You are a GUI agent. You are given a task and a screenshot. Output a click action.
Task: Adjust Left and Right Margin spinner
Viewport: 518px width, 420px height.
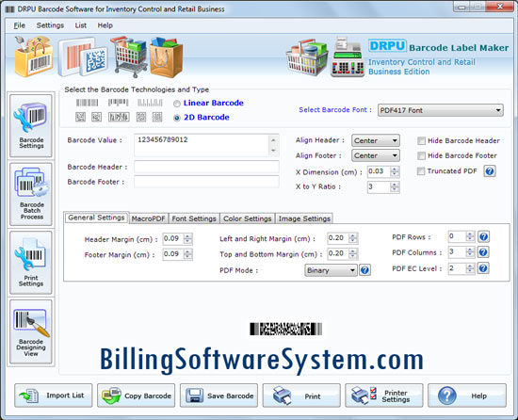353,238
